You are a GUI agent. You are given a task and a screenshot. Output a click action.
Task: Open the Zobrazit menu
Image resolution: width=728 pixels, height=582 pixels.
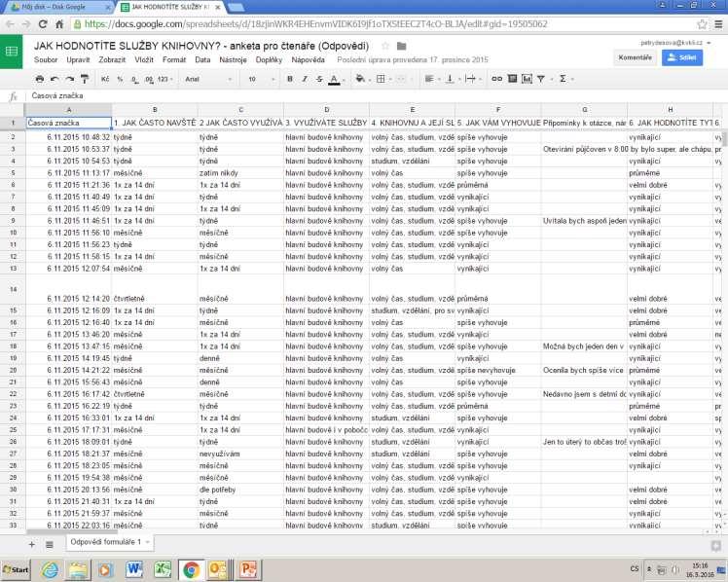tap(112, 60)
